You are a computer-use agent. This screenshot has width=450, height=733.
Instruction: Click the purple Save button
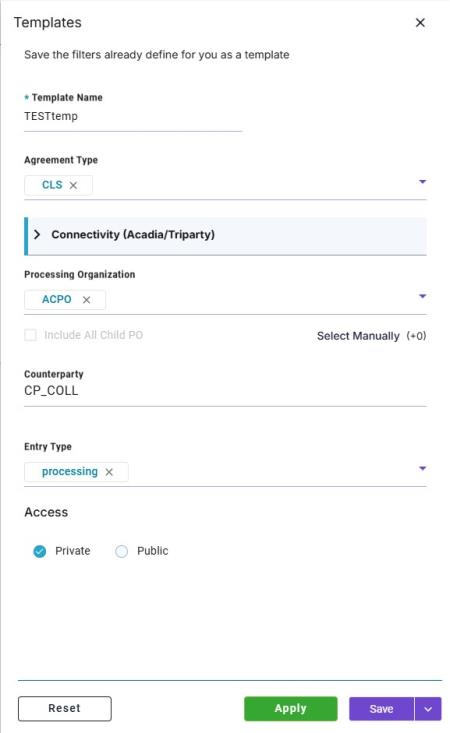(x=381, y=709)
